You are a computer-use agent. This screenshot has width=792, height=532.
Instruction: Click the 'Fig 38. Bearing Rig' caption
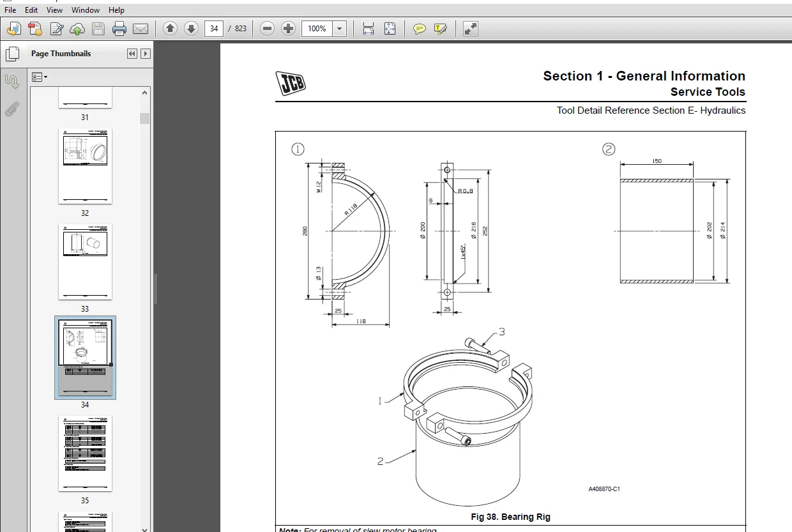point(510,517)
